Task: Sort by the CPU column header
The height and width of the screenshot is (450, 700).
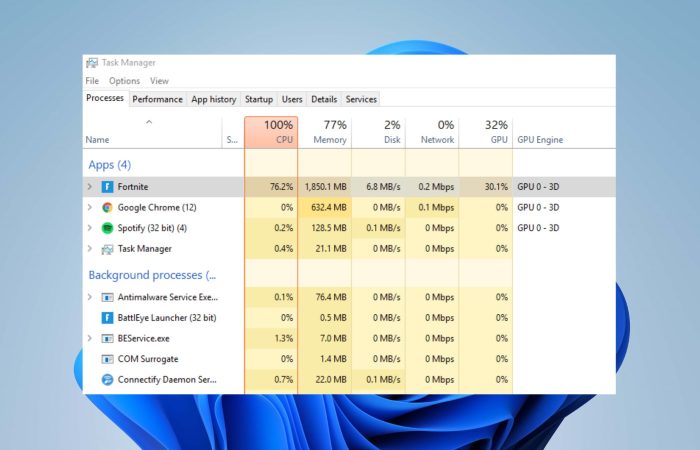Action: (x=271, y=132)
